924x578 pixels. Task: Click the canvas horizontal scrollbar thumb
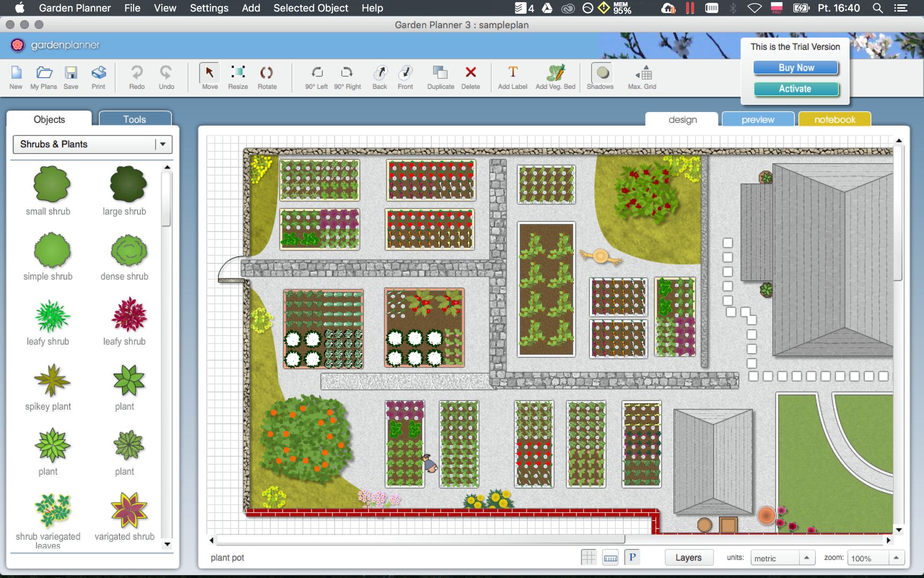tap(421, 540)
